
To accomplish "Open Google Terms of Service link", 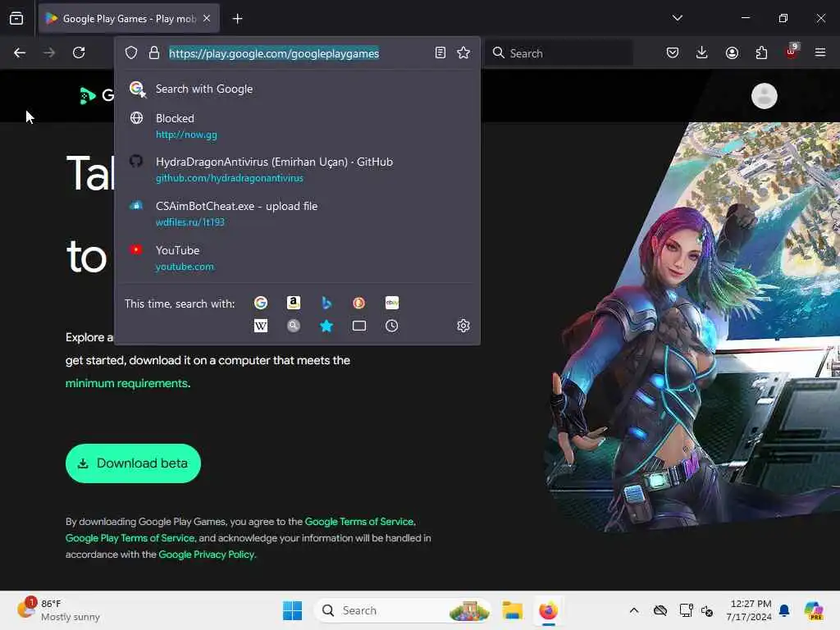I will tap(359, 522).
